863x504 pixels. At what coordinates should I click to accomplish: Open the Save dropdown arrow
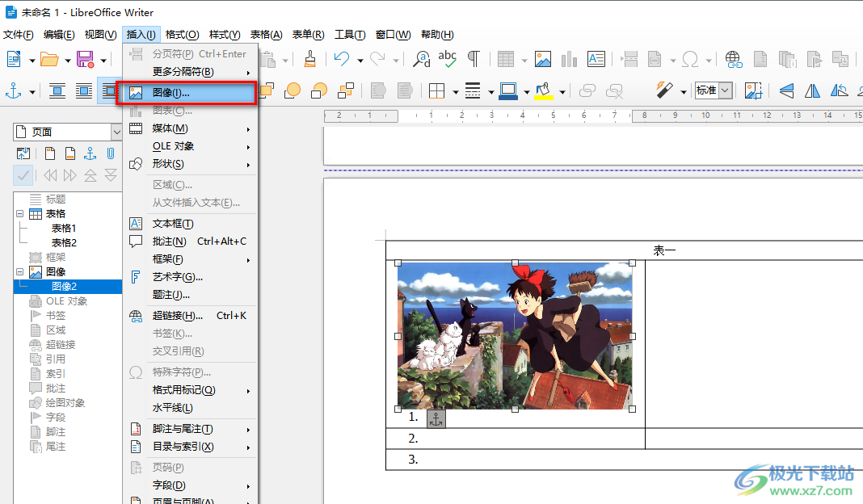103,60
